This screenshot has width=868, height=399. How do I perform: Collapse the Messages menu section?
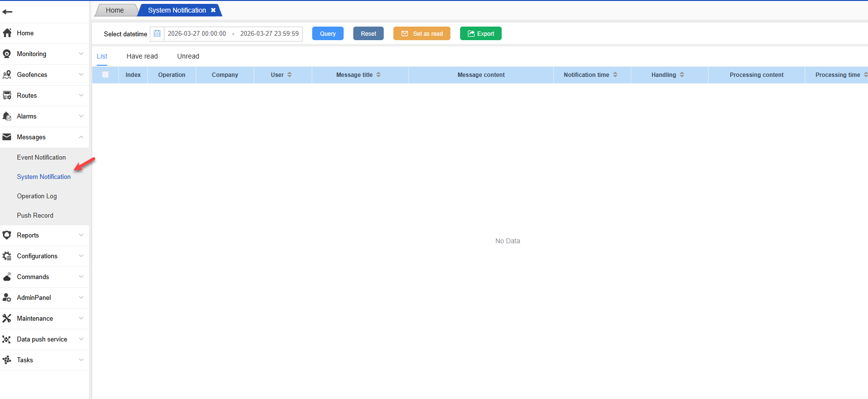[81, 137]
